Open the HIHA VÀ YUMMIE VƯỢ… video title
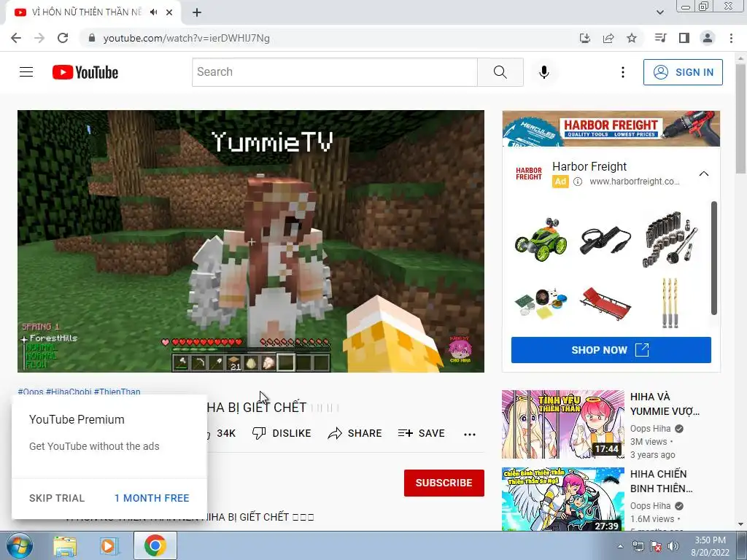The height and width of the screenshot is (560, 747). [665, 404]
